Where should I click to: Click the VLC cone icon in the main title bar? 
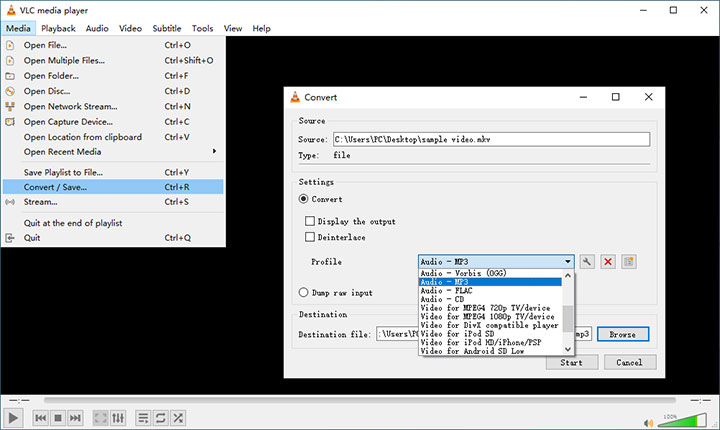[11, 10]
